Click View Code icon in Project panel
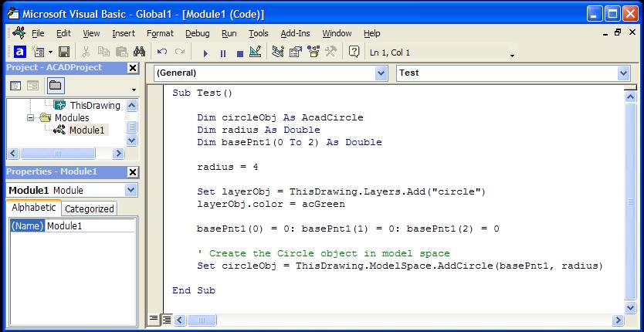 [15, 86]
